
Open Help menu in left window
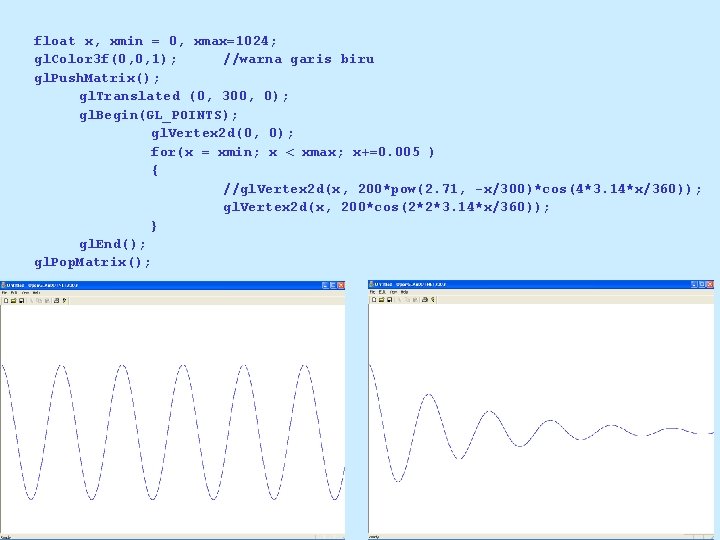[37, 292]
